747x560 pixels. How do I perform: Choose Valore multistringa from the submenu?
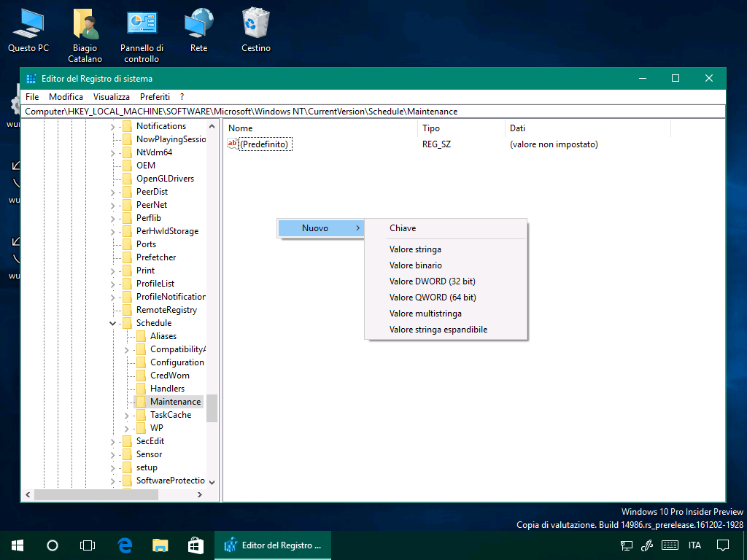coord(446,314)
